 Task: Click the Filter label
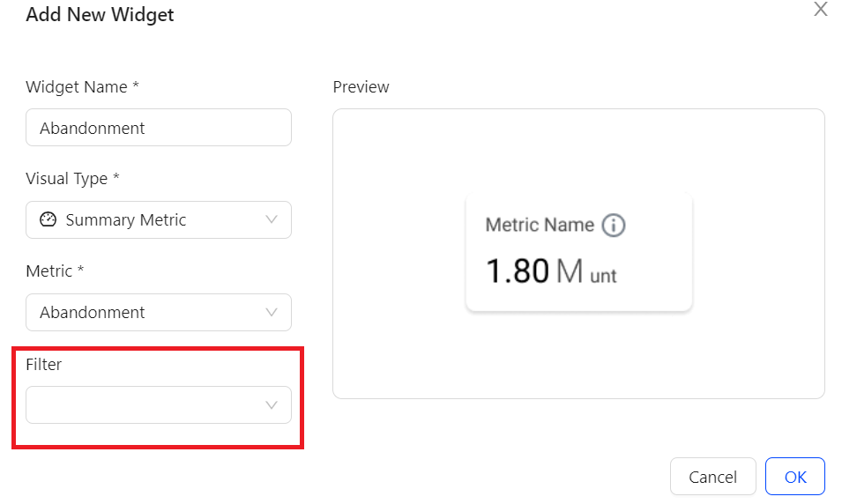tap(43, 365)
